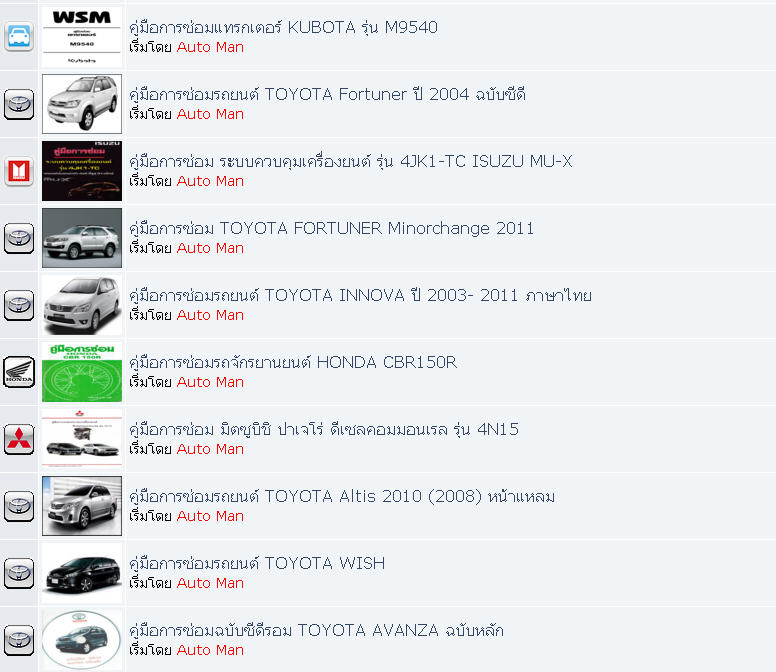Open the white INNOVA car thumbnail
Image resolution: width=776 pixels, height=672 pixels.
(82, 305)
